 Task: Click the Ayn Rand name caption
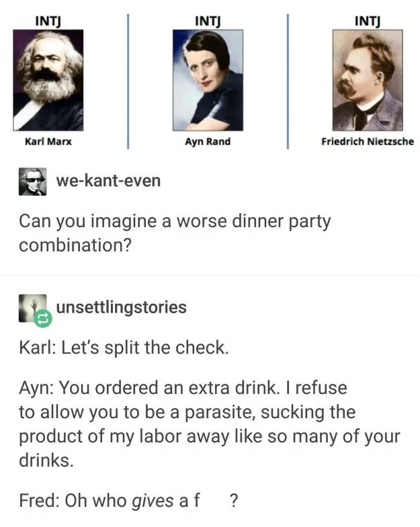pyautogui.click(x=208, y=141)
